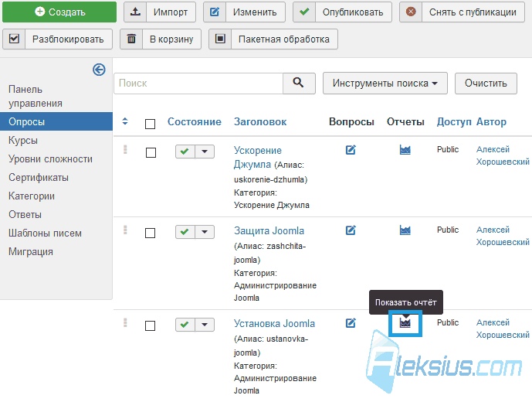Image resolution: width=532 pixels, height=402 pixels.
Task: Click the Опубликовать button
Action: (x=342, y=12)
